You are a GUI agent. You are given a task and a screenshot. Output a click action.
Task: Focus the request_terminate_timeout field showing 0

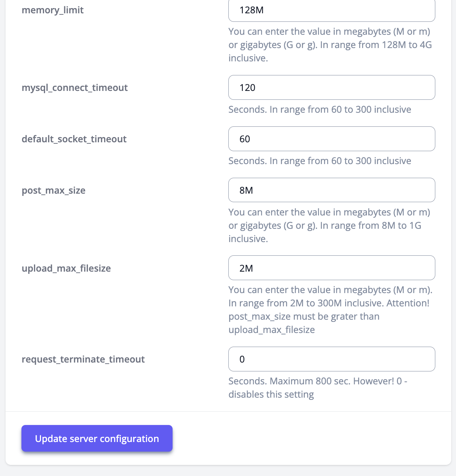[x=331, y=359]
